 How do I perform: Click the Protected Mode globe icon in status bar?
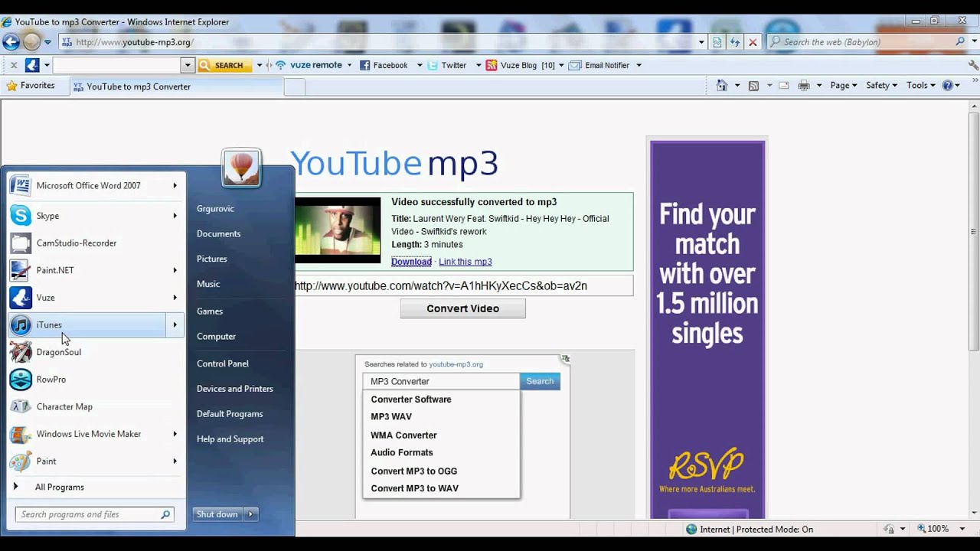(691, 529)
